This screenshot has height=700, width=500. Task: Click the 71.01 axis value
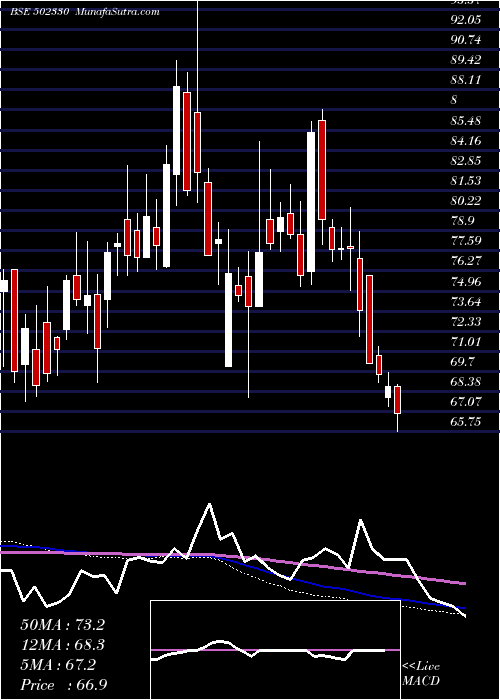tap(466, 342)
